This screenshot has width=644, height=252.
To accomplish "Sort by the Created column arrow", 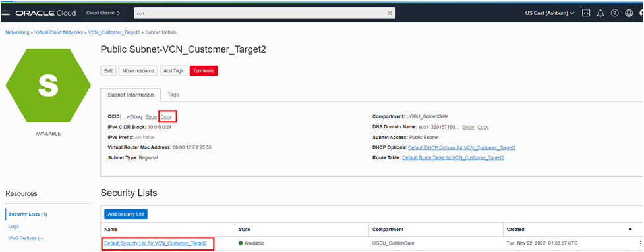I will [x=630, y=230].
